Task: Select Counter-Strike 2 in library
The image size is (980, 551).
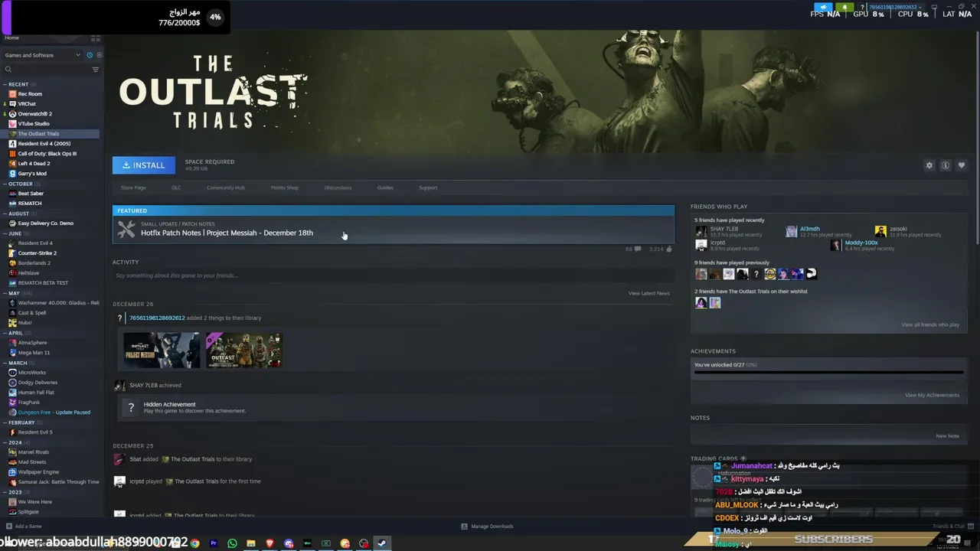Action: point(37,253)
